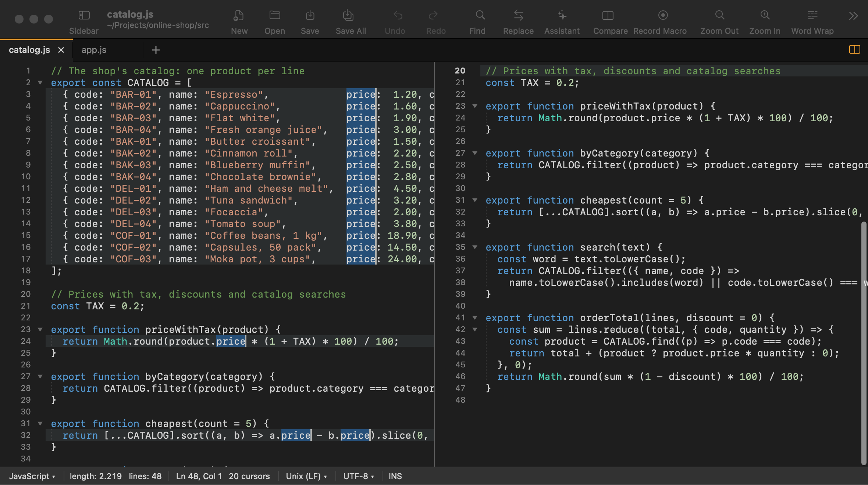Screen dimensions: 868x485
Task: Collapse search function fold at right line 35
Action: point(475,247)
